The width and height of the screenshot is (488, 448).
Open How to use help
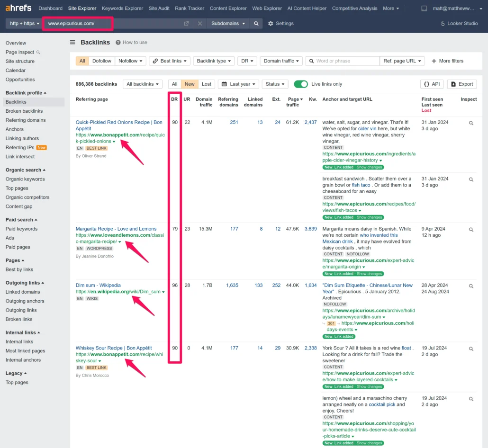(x=131, y=42)
